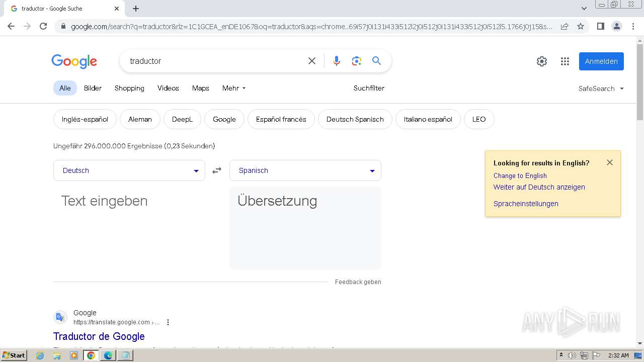Viewport: 644px width, 362px height.
Task: Select the Inglés-español chip
Action: tap(85, 119)
